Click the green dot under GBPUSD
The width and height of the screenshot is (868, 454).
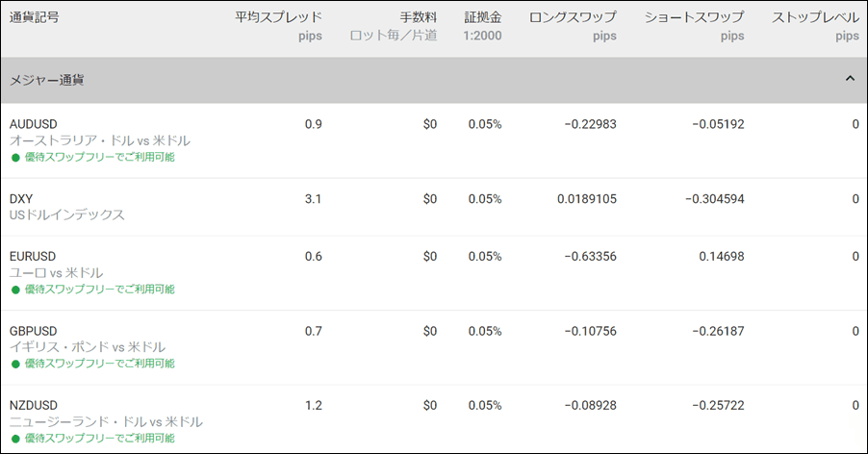click(14, 365)
